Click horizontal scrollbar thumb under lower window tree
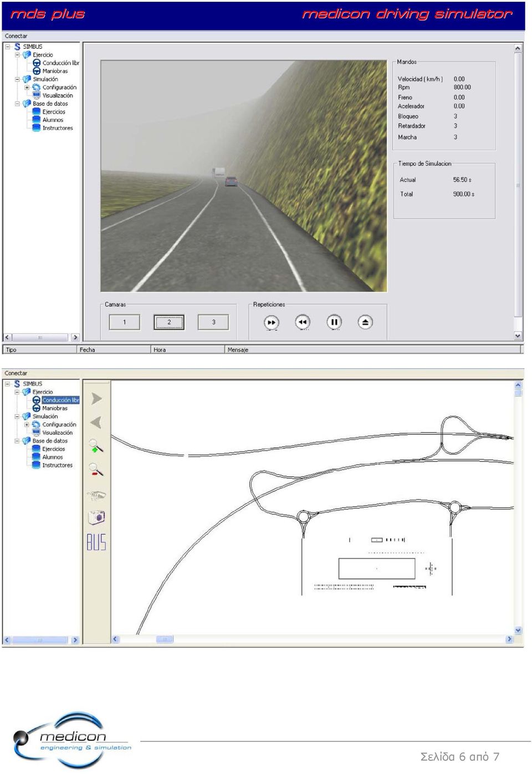 click(x=40, y=640)
